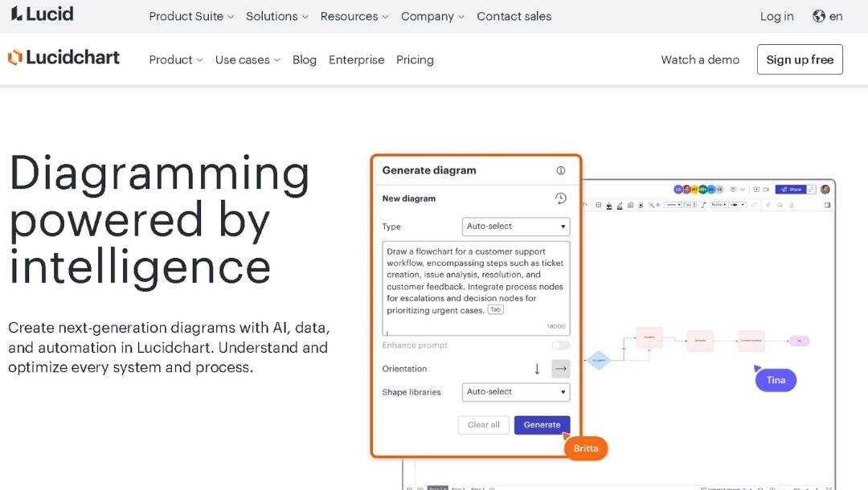This screenshot has width=868, height=490.
Task: Click the +2 collaborators badge
Action: [x=719, y=189]
